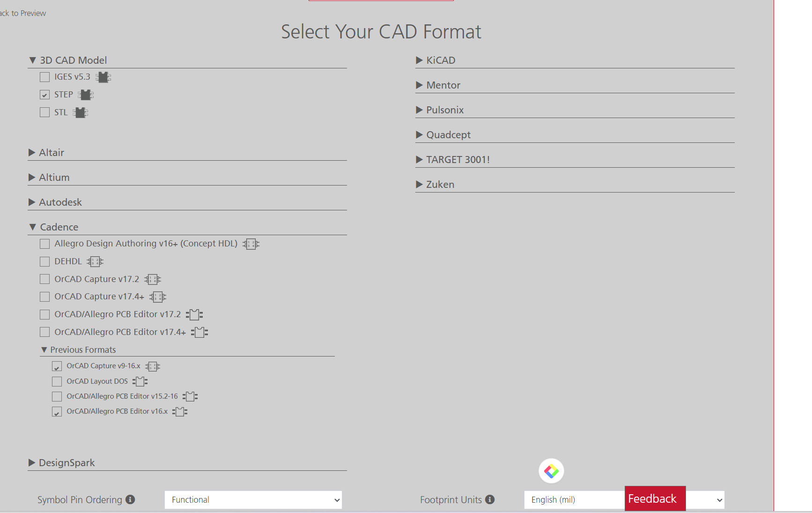Image resolution: width=812 pixels, height=513 pixels.
Task: Click the symbol icon beside OrCAD Capture v17.2
Action: click(153, 280)
